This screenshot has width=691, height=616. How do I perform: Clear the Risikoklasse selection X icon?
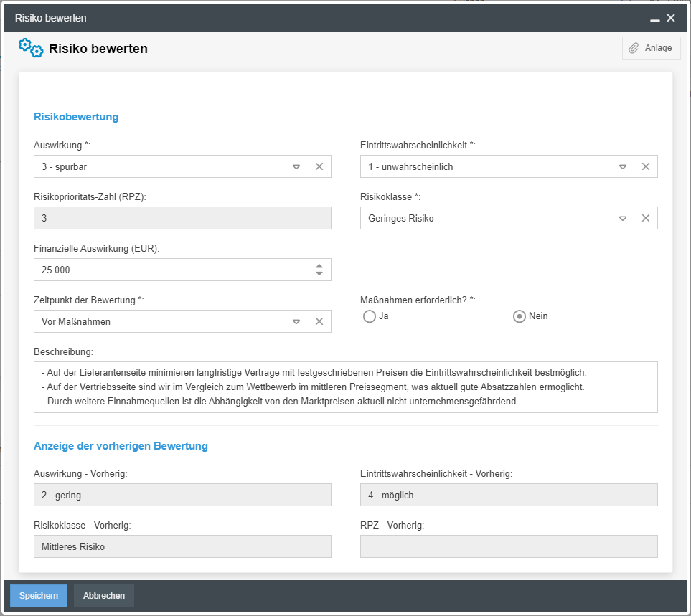(x=645, y=218)
